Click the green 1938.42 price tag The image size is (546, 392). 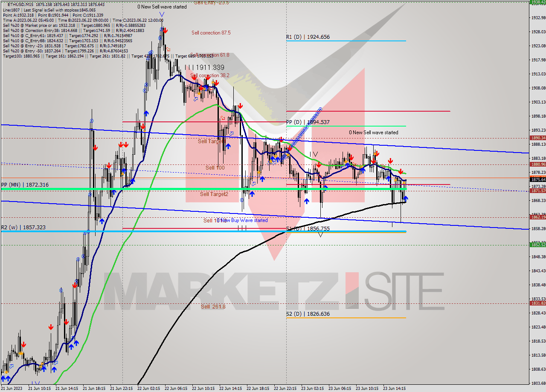coord(537,2)
